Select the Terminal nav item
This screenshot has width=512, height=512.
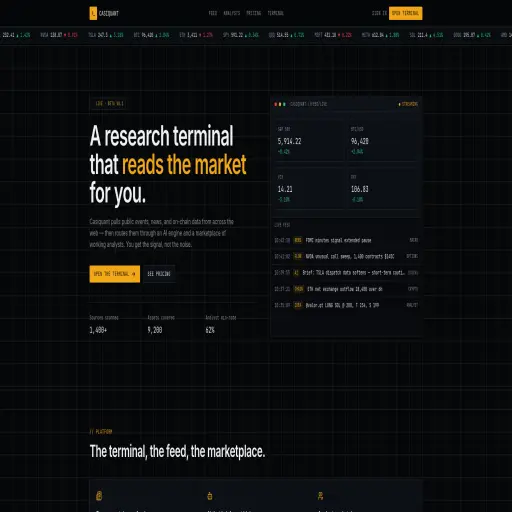276,13
